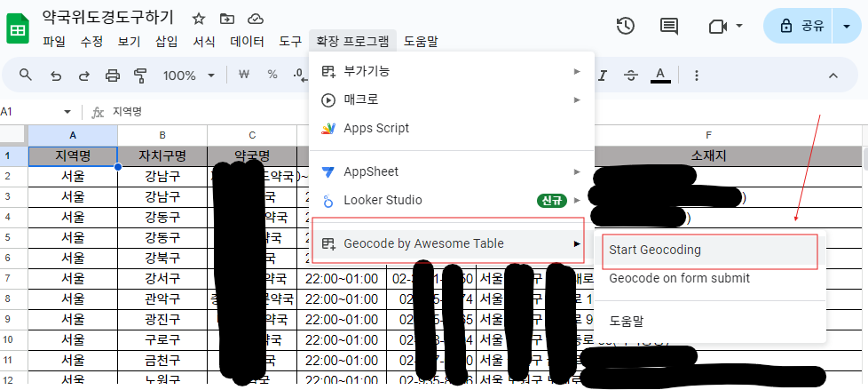This screenshot has height=390, width=868.
Task: Open the A1 name box dropdown
Action: pos(67,112)
